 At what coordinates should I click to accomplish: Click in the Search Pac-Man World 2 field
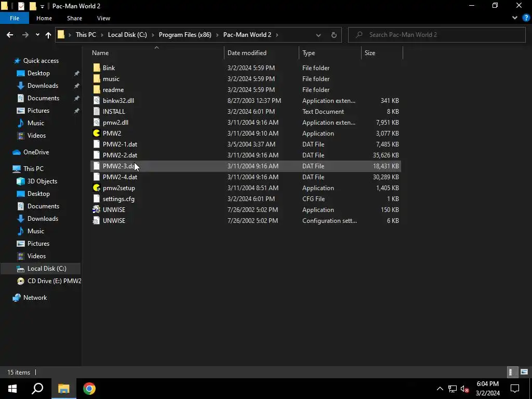pyautogui.click(x=436, y=35)
